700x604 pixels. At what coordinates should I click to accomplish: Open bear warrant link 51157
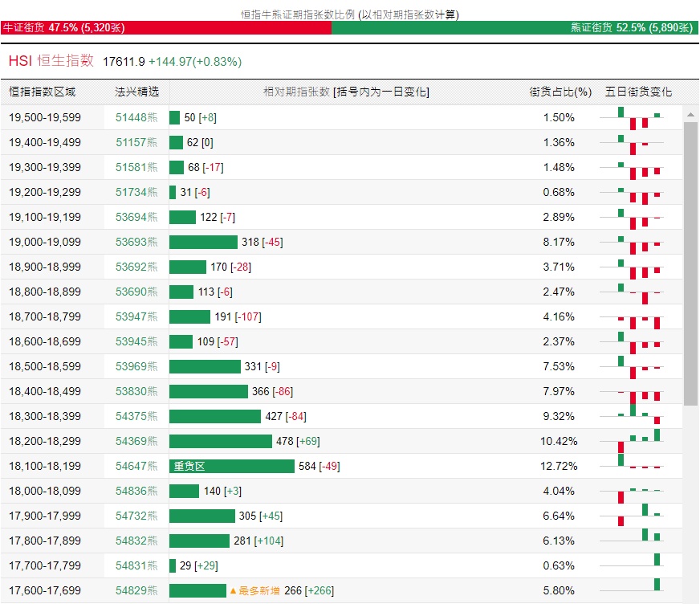coord(136,142)
